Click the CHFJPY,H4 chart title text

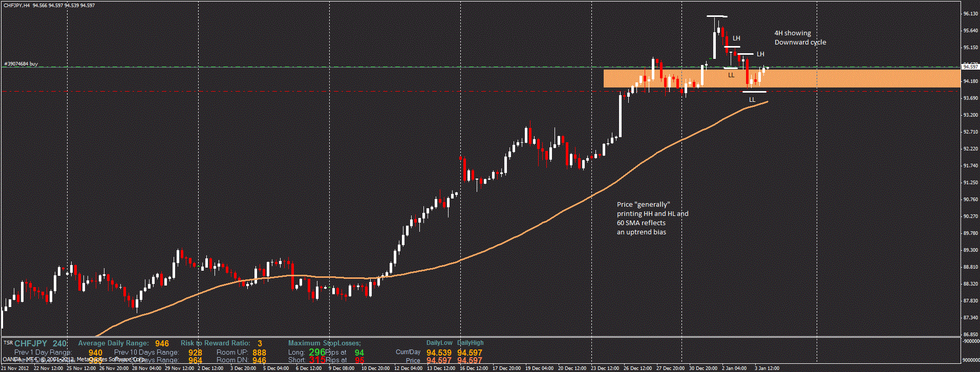pyautogui.click(x=16, y=5)
